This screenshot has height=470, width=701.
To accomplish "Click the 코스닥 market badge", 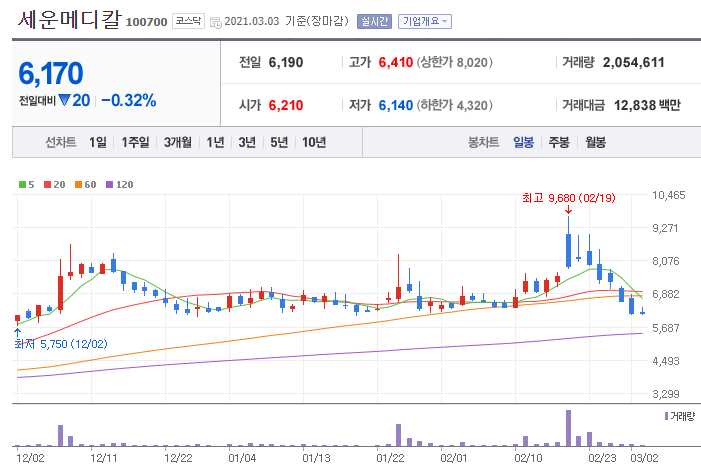I will [188, 21].
